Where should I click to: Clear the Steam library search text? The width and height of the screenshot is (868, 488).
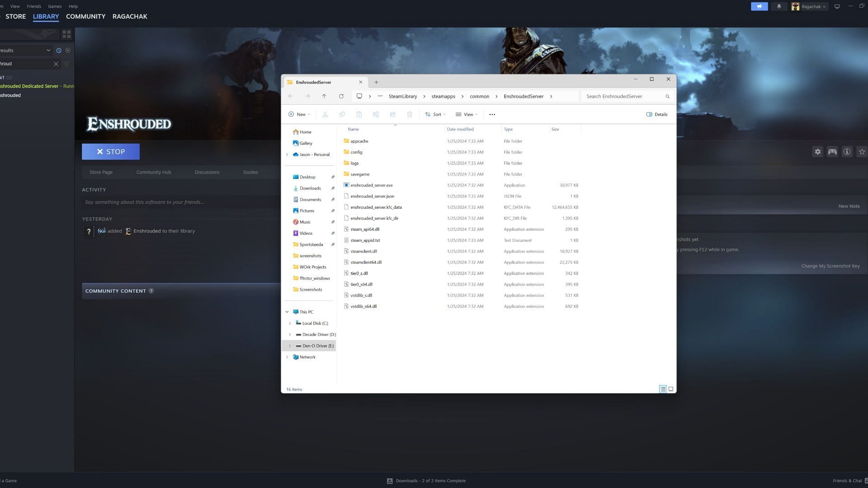click(x=56, y=64)
